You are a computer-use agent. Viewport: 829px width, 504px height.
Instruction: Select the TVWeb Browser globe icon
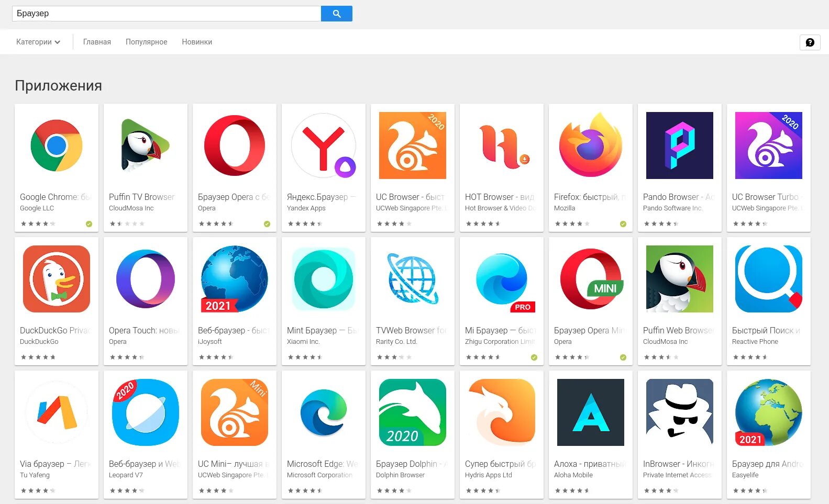413,279
